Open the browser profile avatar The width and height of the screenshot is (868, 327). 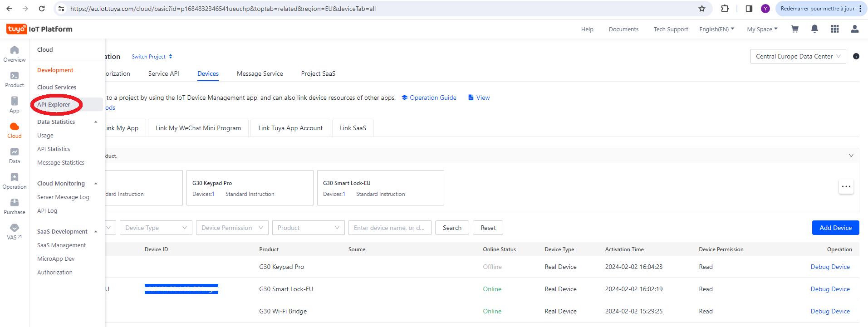[765, 9]
